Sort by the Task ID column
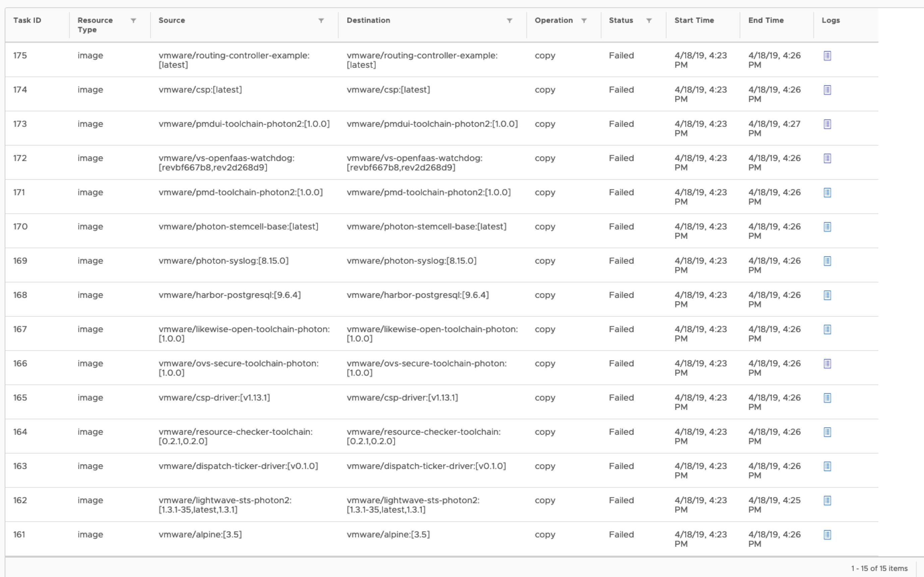The image size is (924, 577). [27, 20]
